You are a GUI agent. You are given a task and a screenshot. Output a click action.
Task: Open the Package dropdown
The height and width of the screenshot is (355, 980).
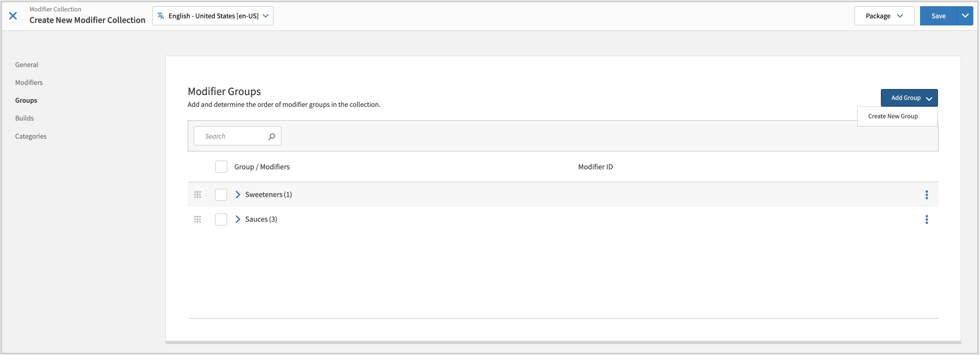coord(883,16)
